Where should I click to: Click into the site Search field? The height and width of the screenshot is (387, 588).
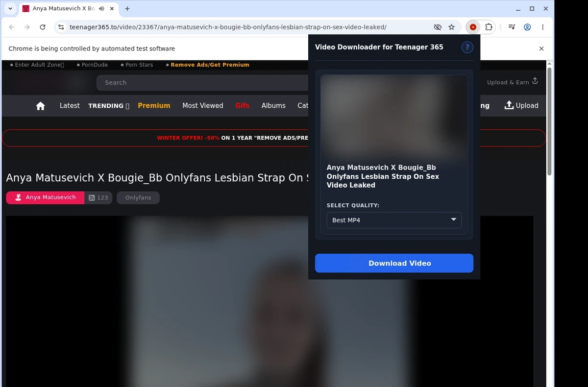tap(202, 83)
